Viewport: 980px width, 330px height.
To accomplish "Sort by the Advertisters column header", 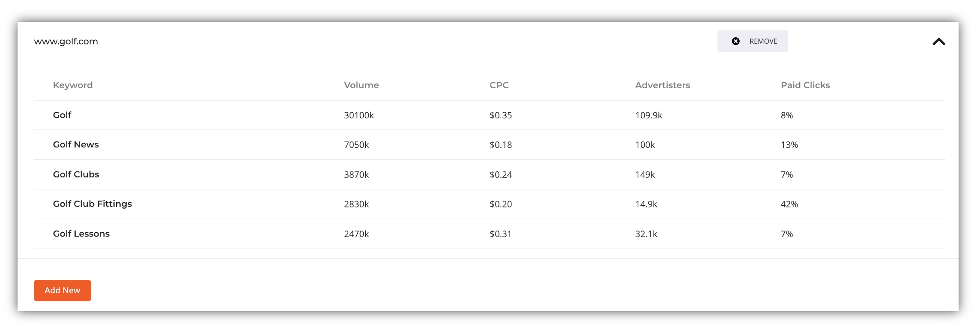I will click(662, 85).
